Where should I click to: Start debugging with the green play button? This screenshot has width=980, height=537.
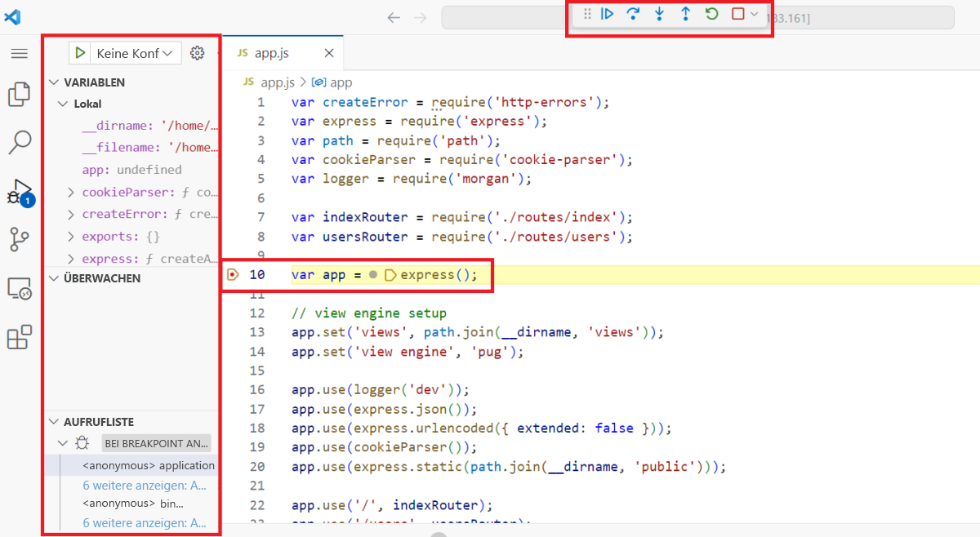[x=79, y=51]
